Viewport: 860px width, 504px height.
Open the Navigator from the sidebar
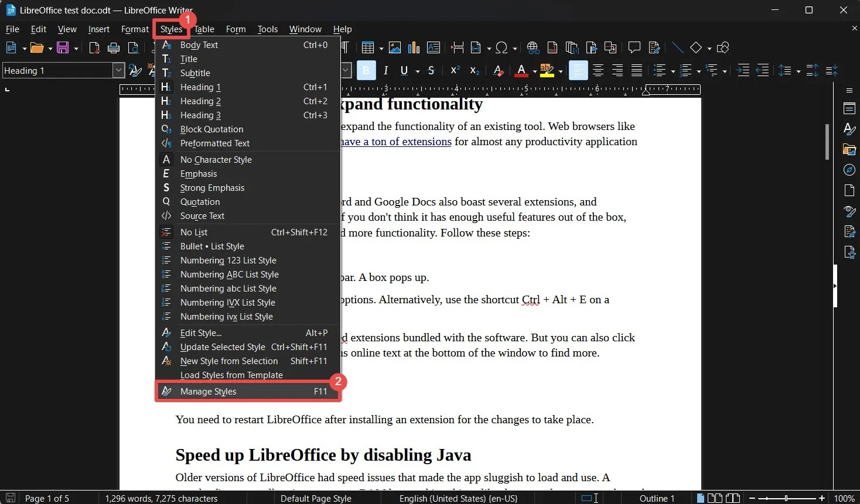click(x=849, y=170)
